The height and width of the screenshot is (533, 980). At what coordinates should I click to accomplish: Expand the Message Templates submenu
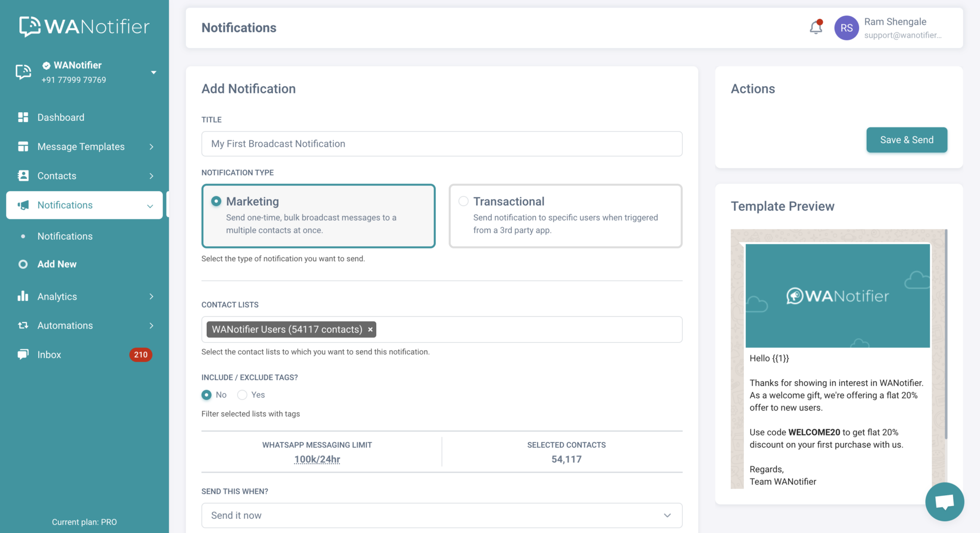click(151, 147)
